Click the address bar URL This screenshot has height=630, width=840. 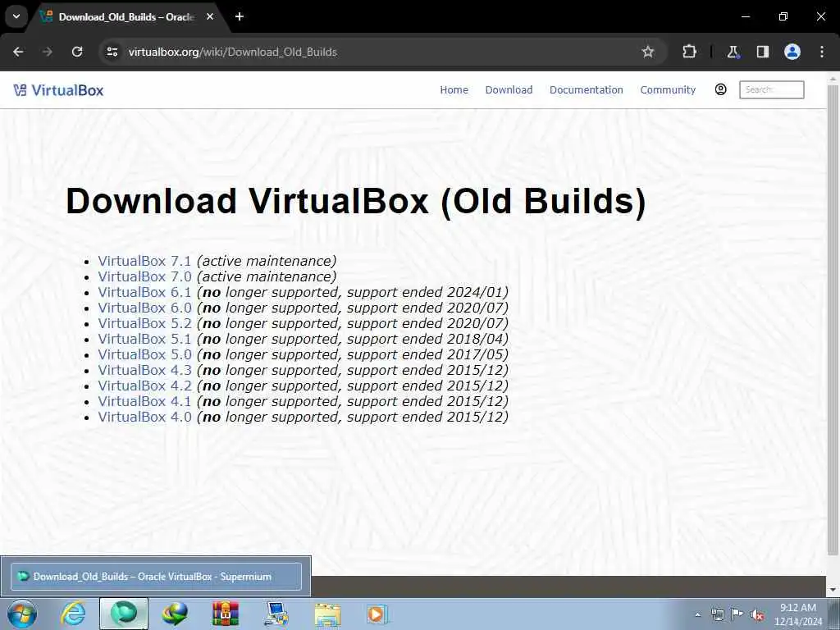coord(232,52)
